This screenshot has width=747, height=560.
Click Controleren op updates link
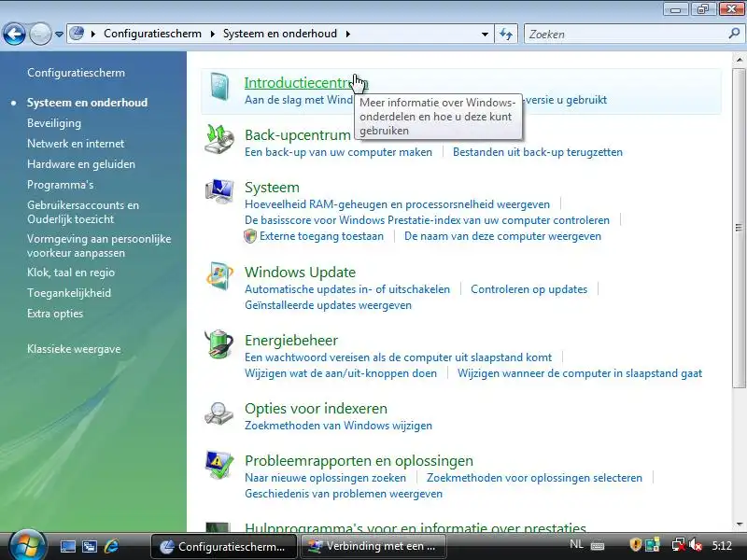(529, 289)
